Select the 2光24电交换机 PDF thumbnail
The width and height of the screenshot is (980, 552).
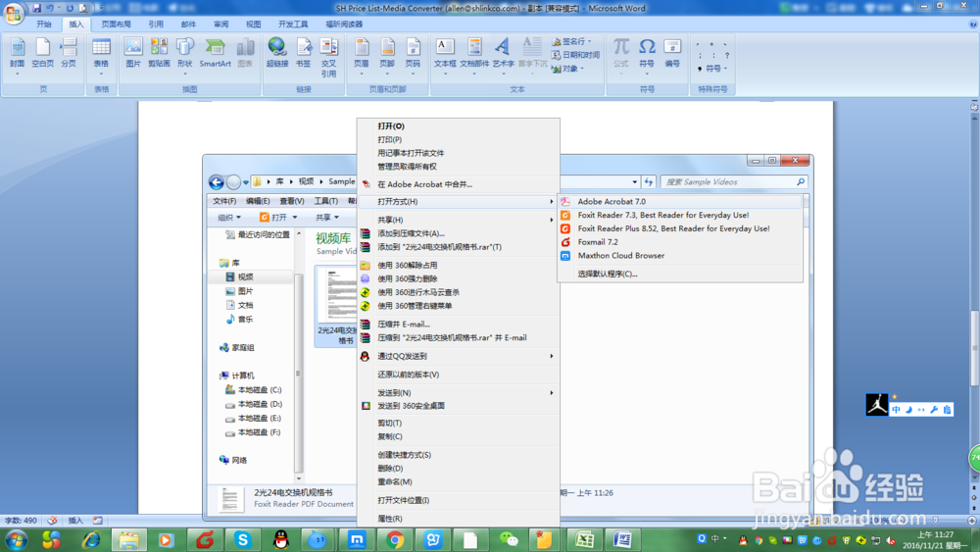[x=337, y=306]
